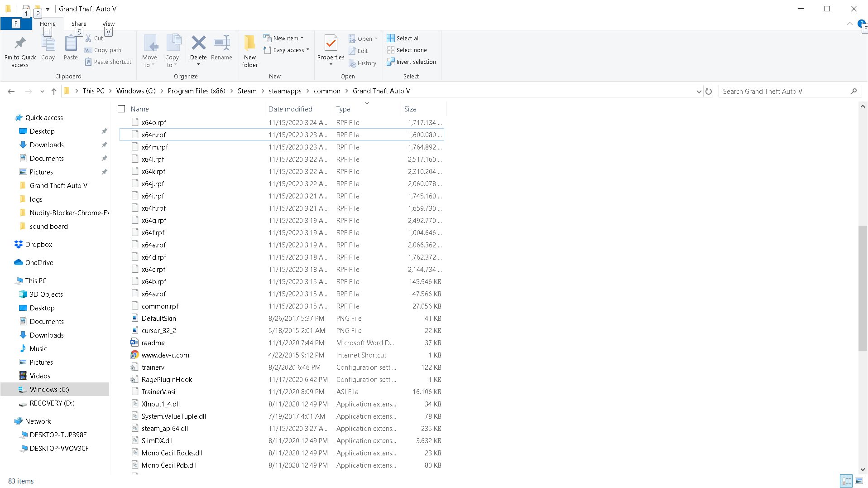Screen dimensions: 868x488
Task: Select the x64n.rpf file
Action: tap(282, 135)
